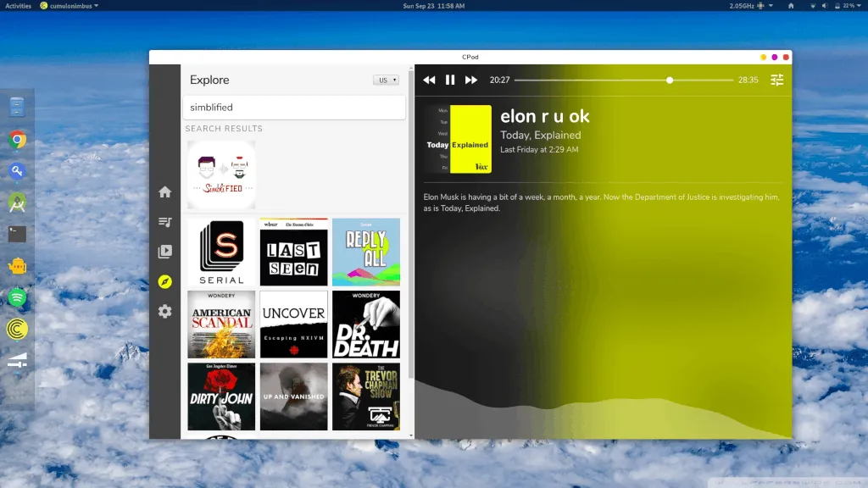Open the subscriptions icon in sidebar
Viewport: 868px width, 488px height.
[165, 252]
